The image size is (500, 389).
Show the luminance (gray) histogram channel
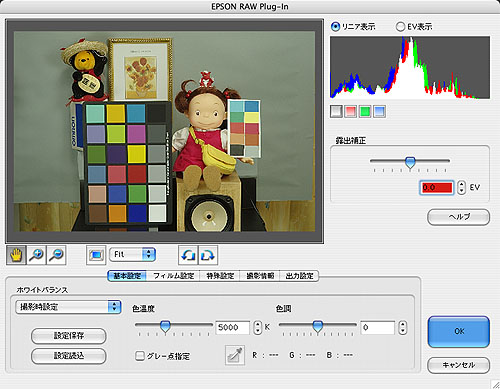point(336,111)
